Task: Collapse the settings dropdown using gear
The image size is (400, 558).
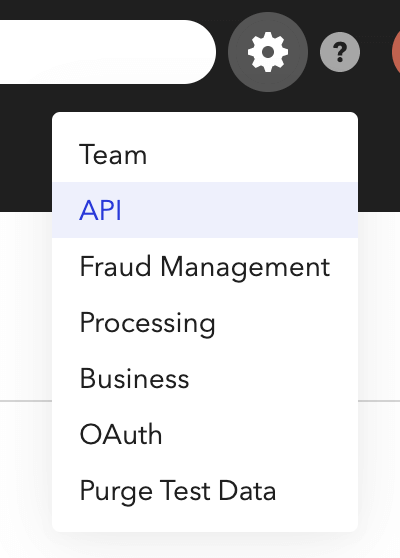Action: 268,52
